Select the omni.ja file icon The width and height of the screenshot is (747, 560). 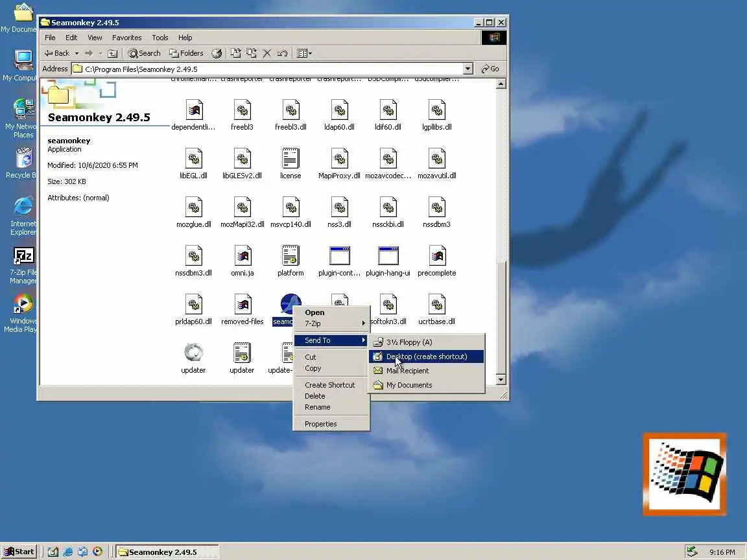pyautogui.click(x=243, y=256)
